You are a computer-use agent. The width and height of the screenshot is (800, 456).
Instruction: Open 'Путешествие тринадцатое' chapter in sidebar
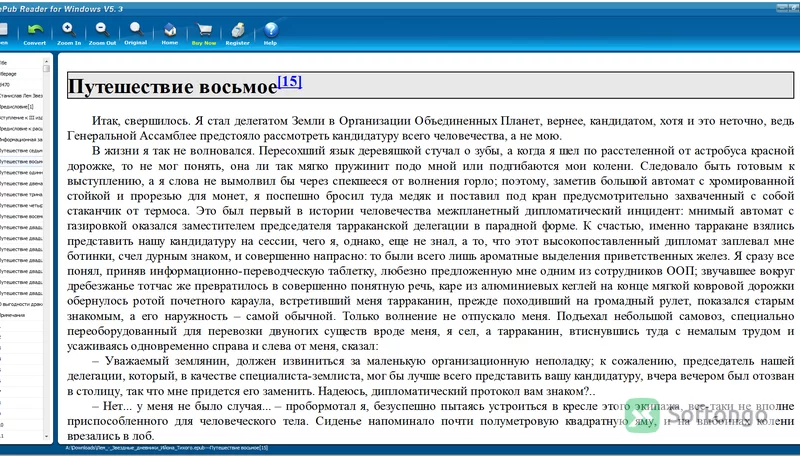coord(21,194)
